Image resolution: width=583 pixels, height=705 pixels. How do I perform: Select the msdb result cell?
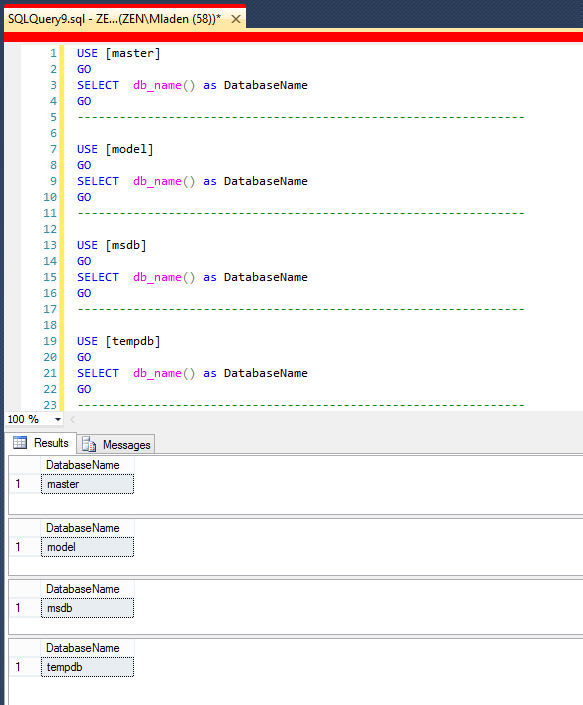click(87, 608)
